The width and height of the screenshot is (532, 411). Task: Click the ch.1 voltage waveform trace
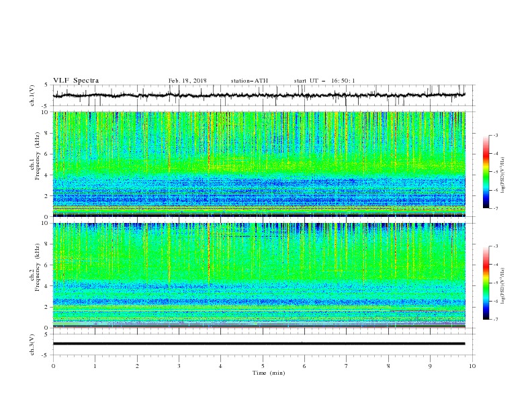pyautogui.click(x=259, y=95)
